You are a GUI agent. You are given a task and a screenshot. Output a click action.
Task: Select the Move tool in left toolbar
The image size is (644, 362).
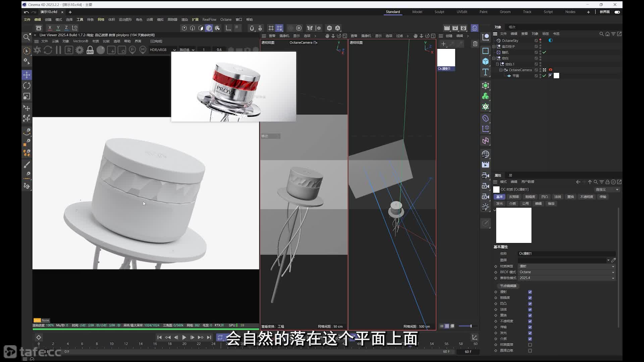(27, 75)
